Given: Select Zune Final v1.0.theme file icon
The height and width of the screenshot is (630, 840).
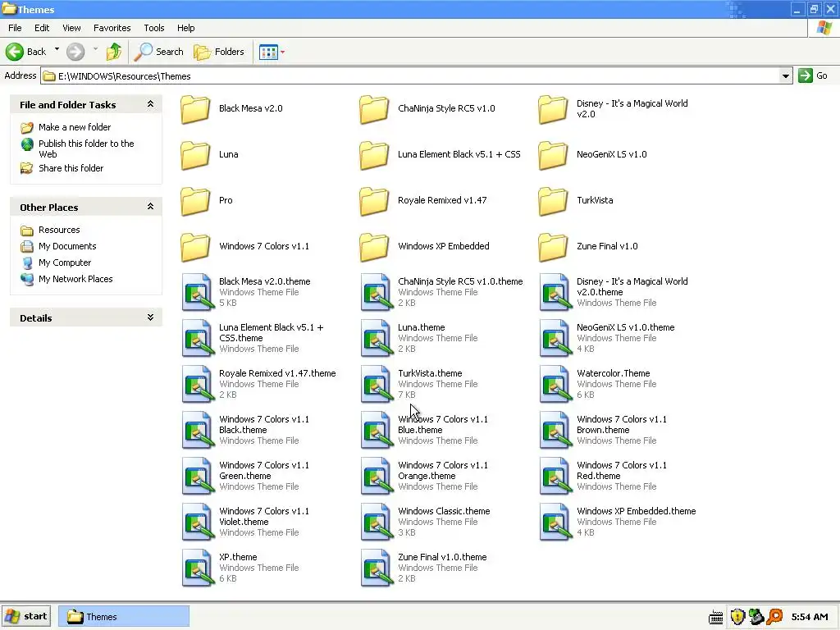Looking at the screenshot, I should pyautogui.click(x=376, y=568).
